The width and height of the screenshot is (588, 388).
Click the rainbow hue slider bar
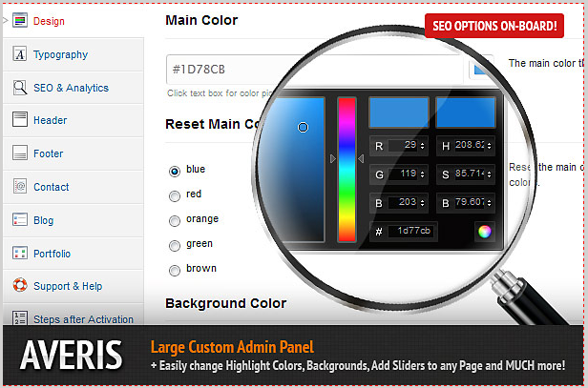coord(346,170)
